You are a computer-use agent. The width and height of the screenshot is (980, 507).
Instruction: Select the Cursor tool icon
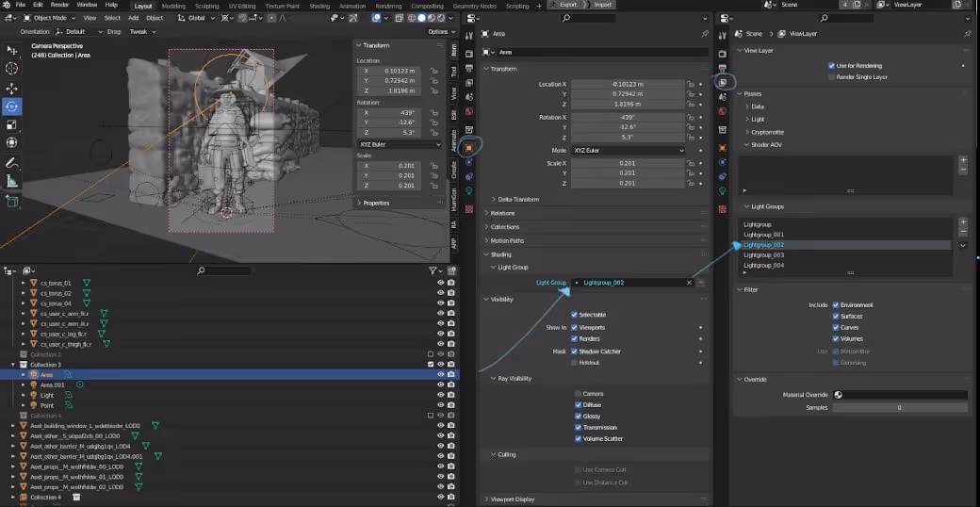(12, 68)
